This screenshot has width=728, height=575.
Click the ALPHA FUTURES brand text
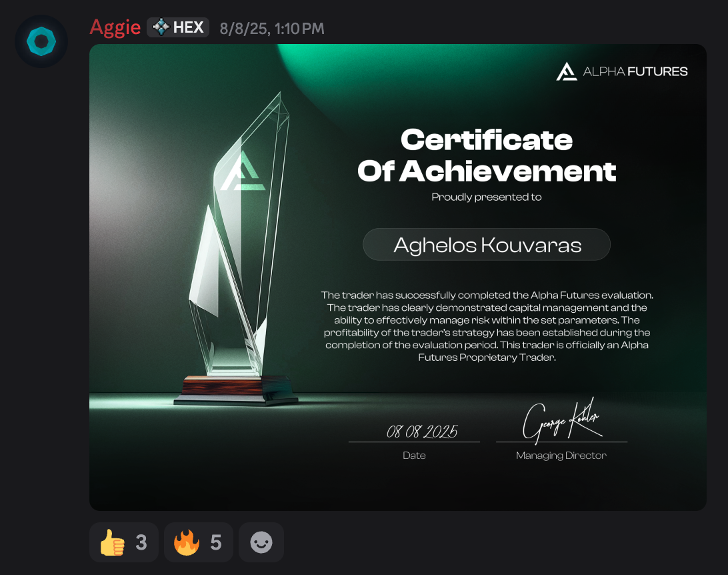pyautogui.click(x=635, y=71)
